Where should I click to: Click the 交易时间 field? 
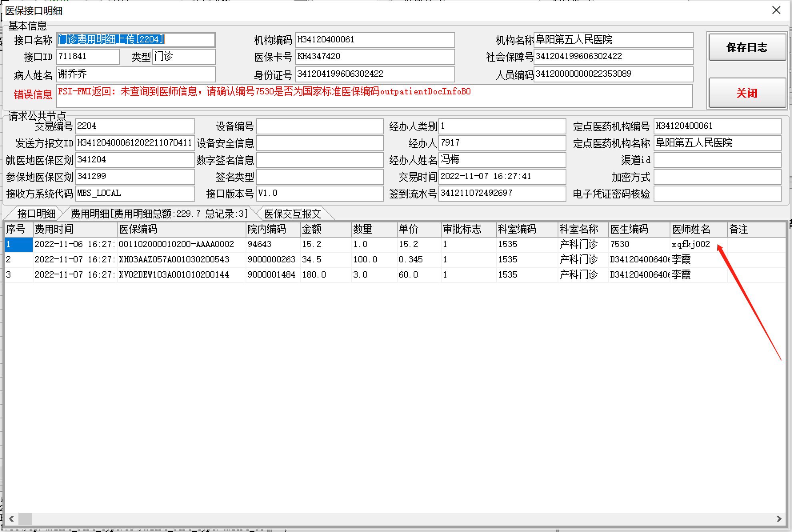click(502, 176)
